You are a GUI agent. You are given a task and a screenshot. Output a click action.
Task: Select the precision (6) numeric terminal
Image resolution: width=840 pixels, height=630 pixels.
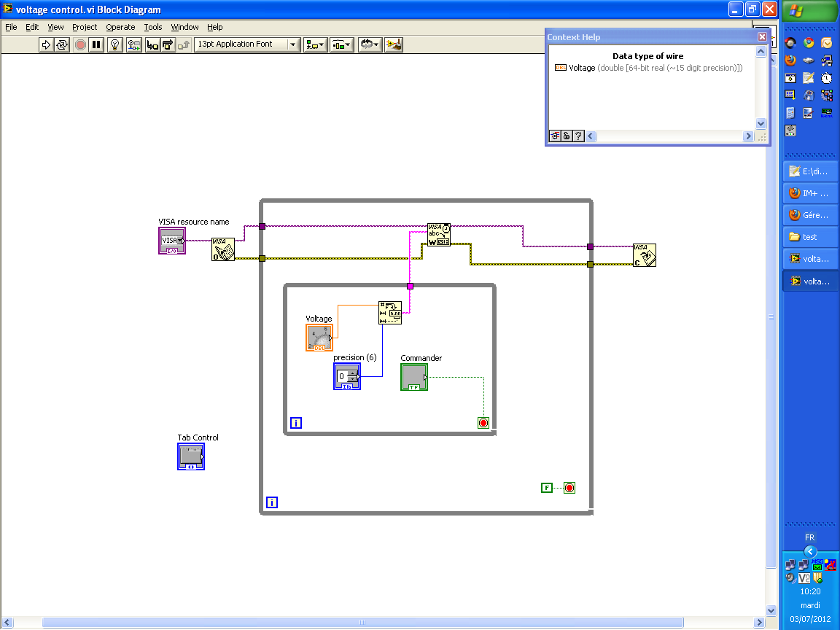tap(347, 376)
